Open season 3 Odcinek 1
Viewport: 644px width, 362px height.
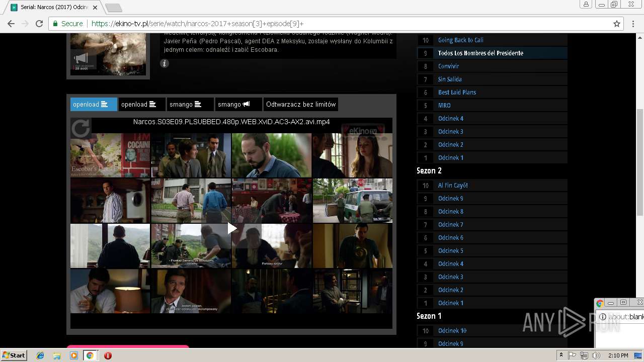coord(451,157)
